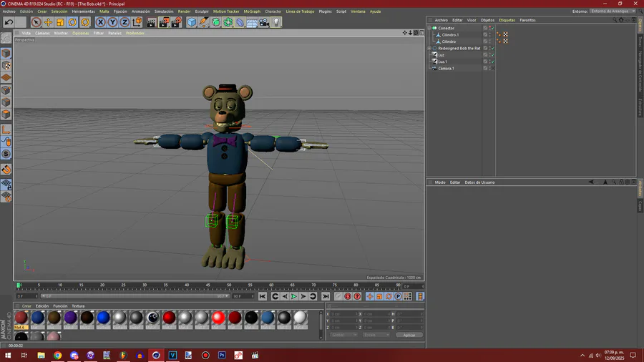Open Photoshop from the taskbar
Viewport: 644px width, 362px height.
pos(222,356)
